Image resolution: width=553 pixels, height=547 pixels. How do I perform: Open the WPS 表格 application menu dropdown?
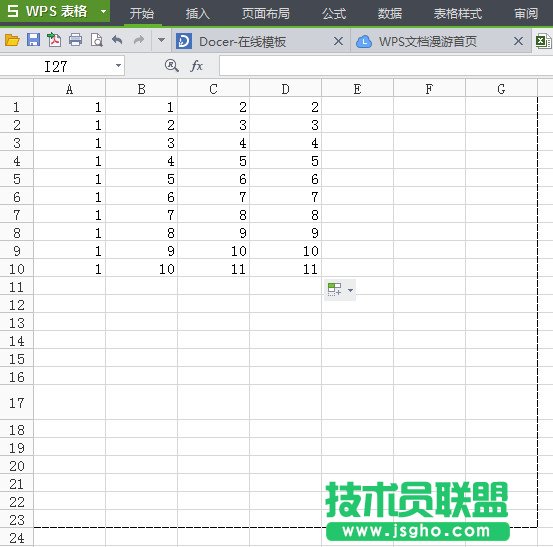point(103,11)
